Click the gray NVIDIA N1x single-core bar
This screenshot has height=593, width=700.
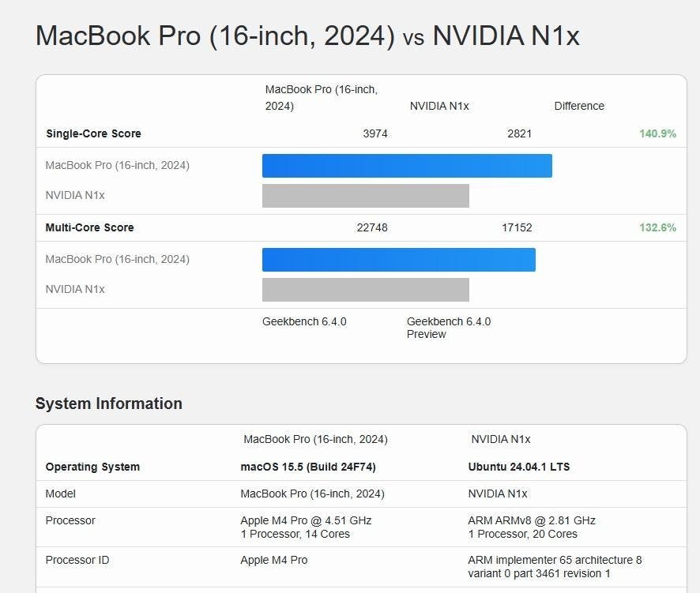pos(366,196)
